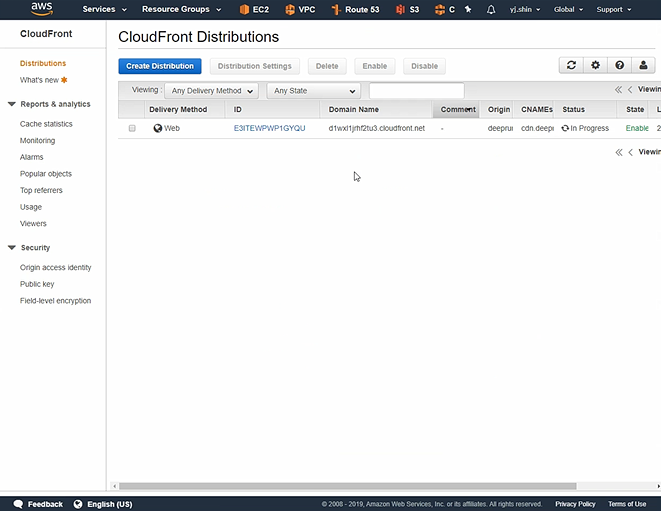Go to previous page in top pager
This screenshot has width=661, height=511.
point(630,89)
